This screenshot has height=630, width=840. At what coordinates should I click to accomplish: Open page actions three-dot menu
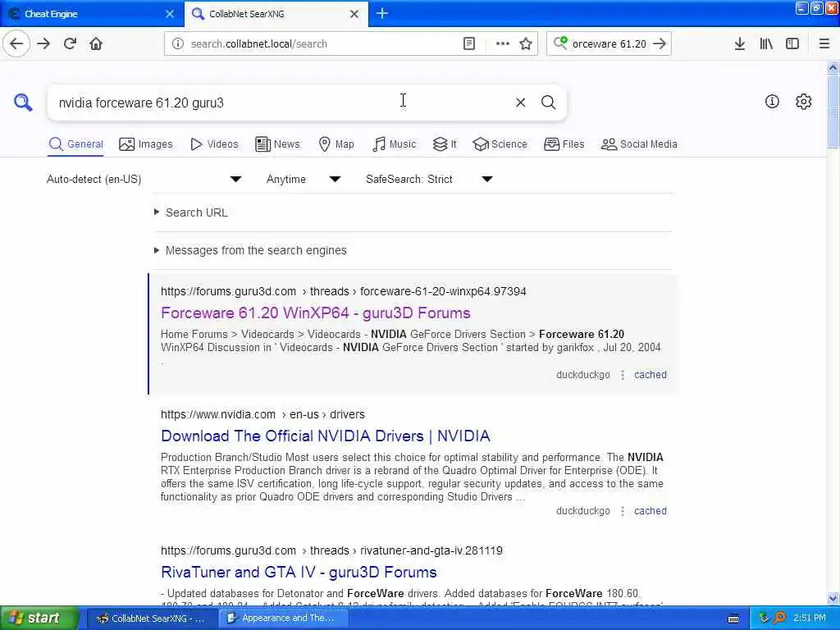click(503, 44)
